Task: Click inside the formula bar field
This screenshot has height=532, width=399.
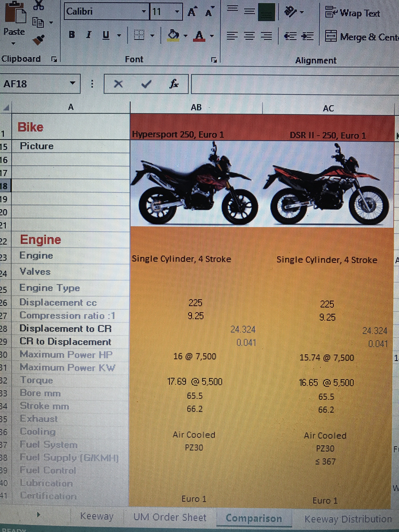Action: pyautogui.click(x=295, y=84)
